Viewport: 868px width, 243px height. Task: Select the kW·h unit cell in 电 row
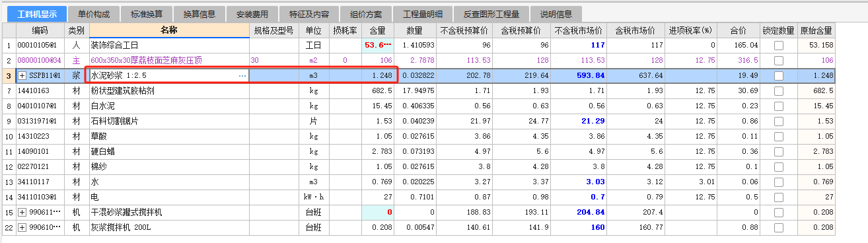(x=313, y=197)
